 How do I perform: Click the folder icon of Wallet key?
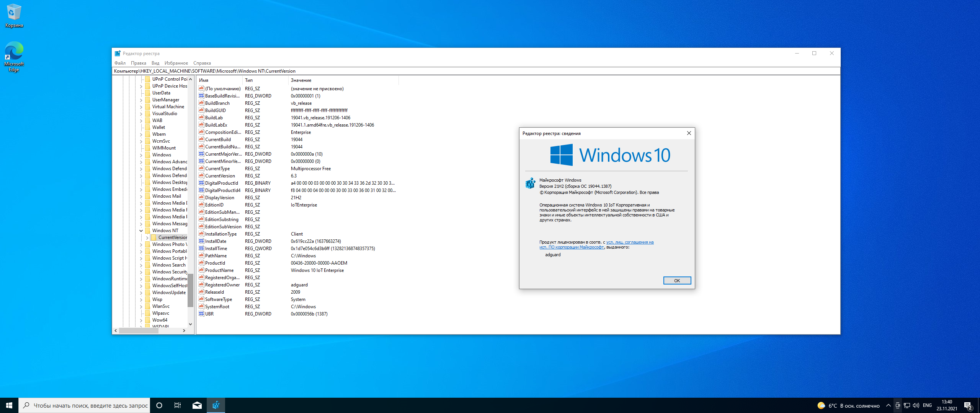[148, 127]
